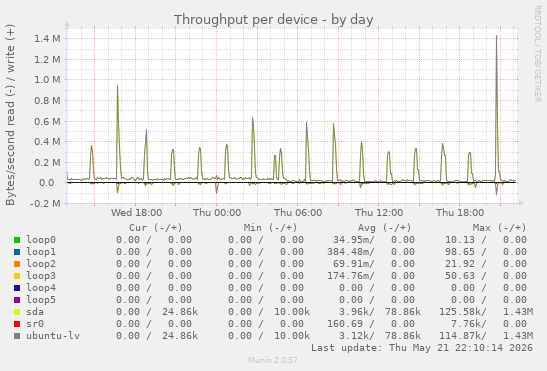Image resolution: width=547 pixels, height=371 pixels.
Task: Click the '125.58k/' max read value for sda
Action: coord(463,312)
